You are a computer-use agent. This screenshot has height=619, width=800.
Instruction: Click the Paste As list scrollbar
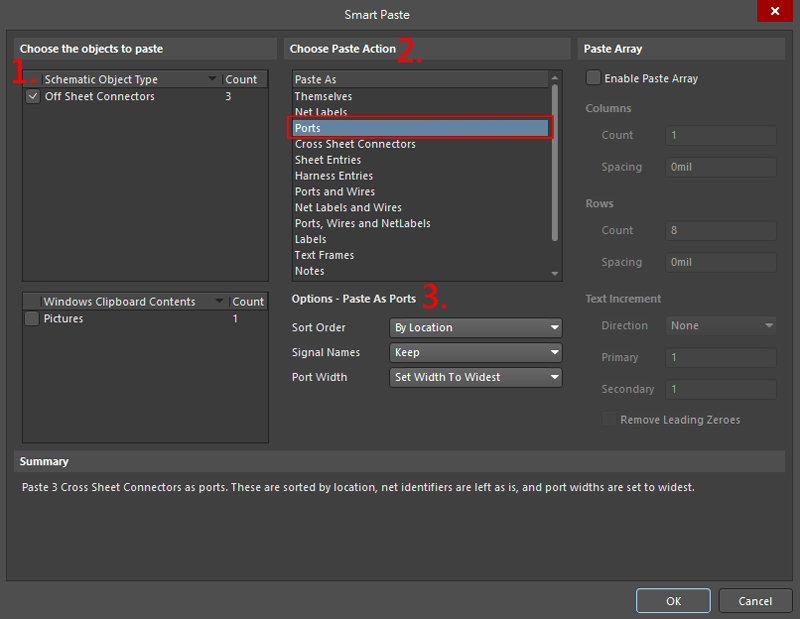pos(555,160)
